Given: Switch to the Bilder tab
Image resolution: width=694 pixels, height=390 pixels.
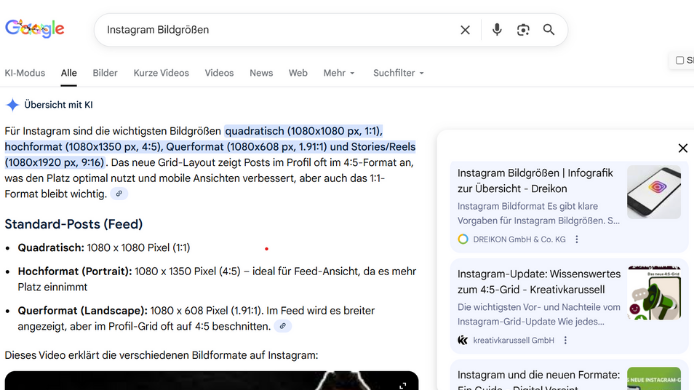Looking at the screenshot, I should click(105, 73).
